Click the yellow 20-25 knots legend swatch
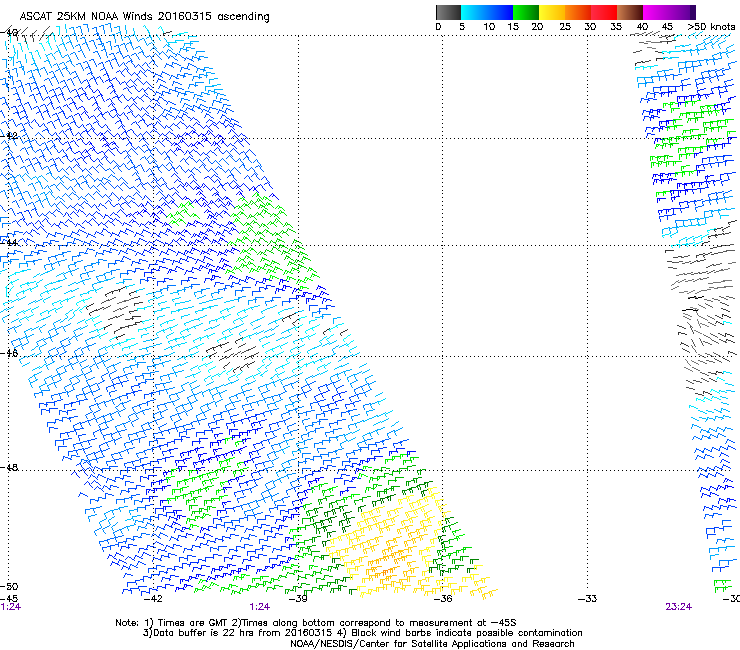 click(552, 12)
